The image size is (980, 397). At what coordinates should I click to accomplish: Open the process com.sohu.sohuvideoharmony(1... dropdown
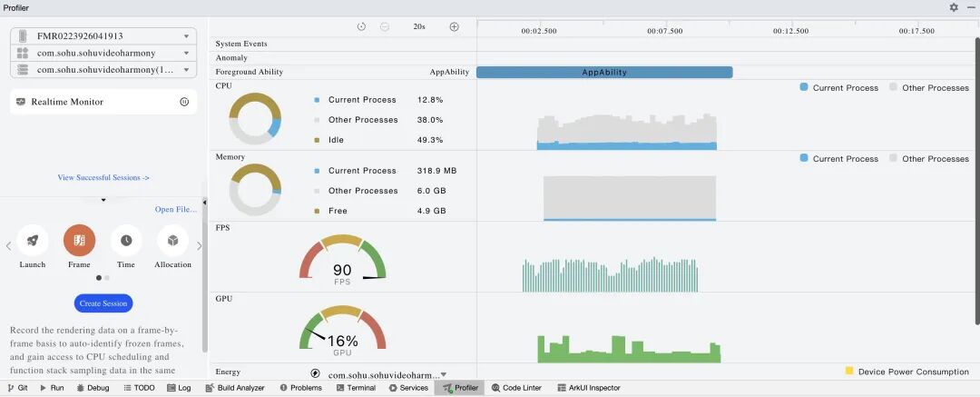(103, 70)
